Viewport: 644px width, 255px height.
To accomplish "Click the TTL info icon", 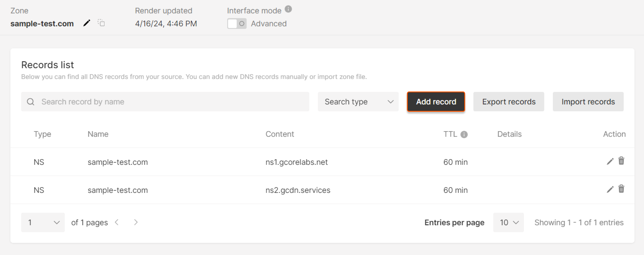I will (x=464, y=134).
